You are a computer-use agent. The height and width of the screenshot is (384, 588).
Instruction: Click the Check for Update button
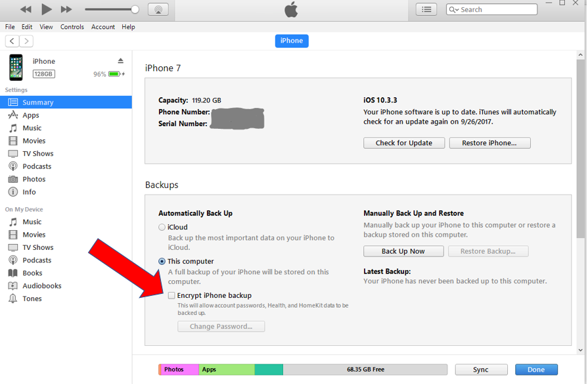coord(404,143)
